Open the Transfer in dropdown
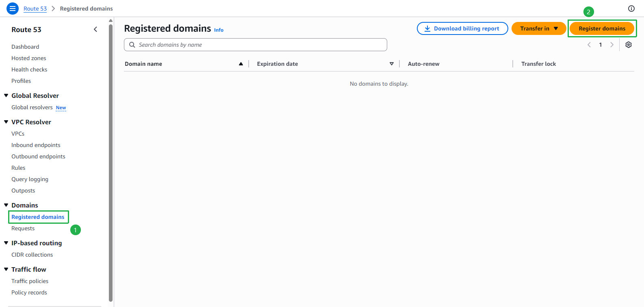Viewport: 644px width, 307px height. coord(539,28)
